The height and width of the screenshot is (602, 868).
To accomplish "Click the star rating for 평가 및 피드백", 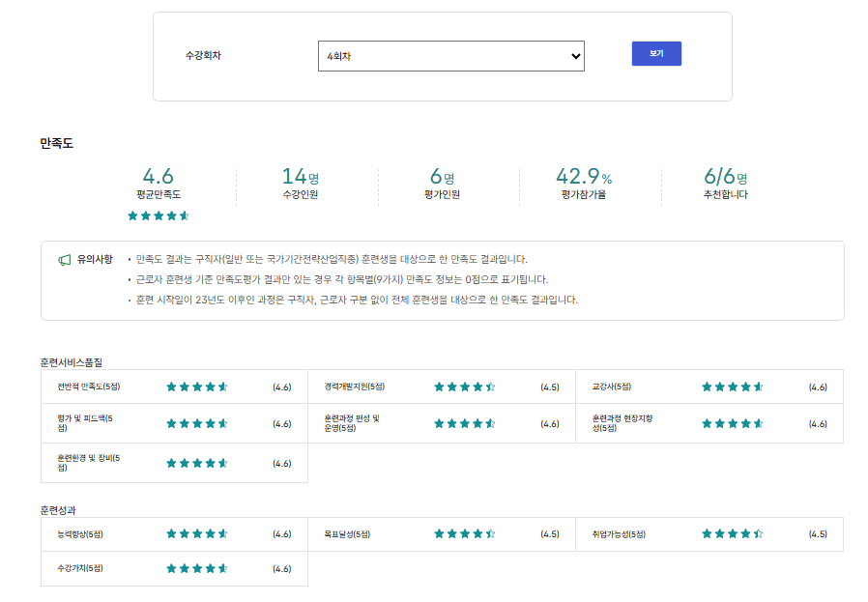I will (x=197, y=423).
